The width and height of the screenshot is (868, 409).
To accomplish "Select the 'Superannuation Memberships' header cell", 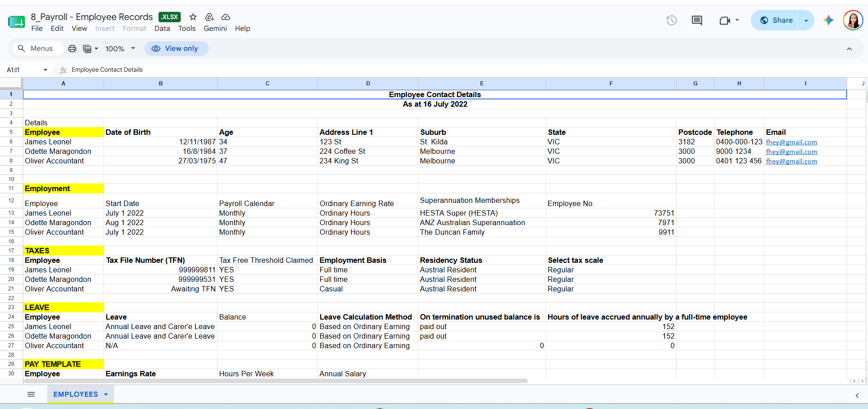I will [x=481, y=201].
